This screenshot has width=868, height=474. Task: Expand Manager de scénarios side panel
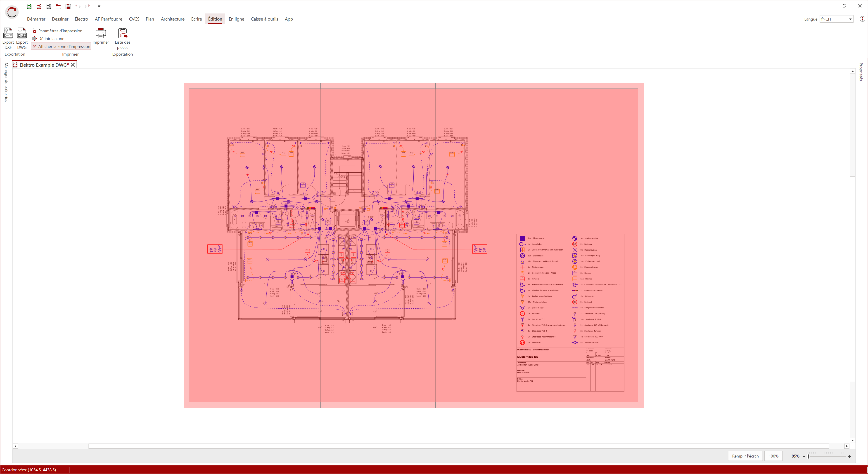tap(6, 82)
